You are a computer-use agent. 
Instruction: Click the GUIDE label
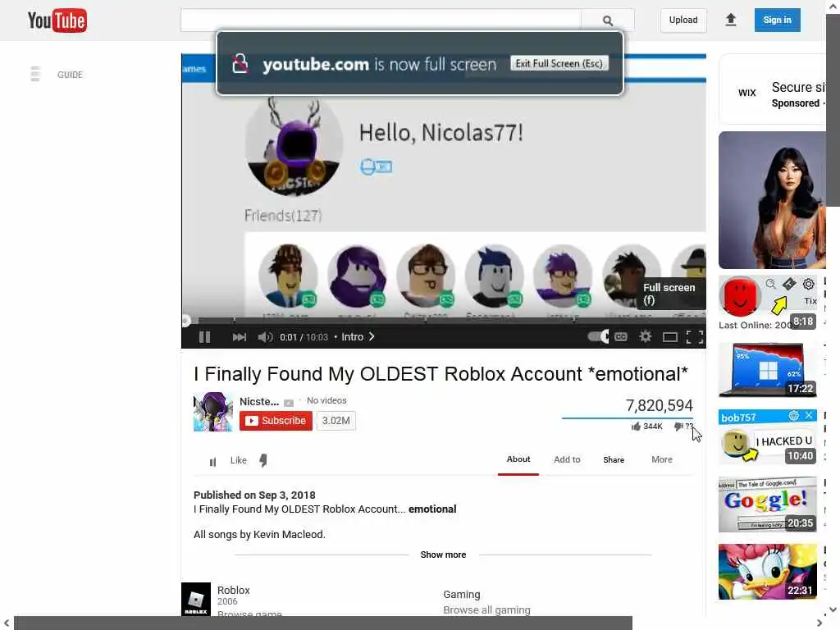click(x=71, y=75)
